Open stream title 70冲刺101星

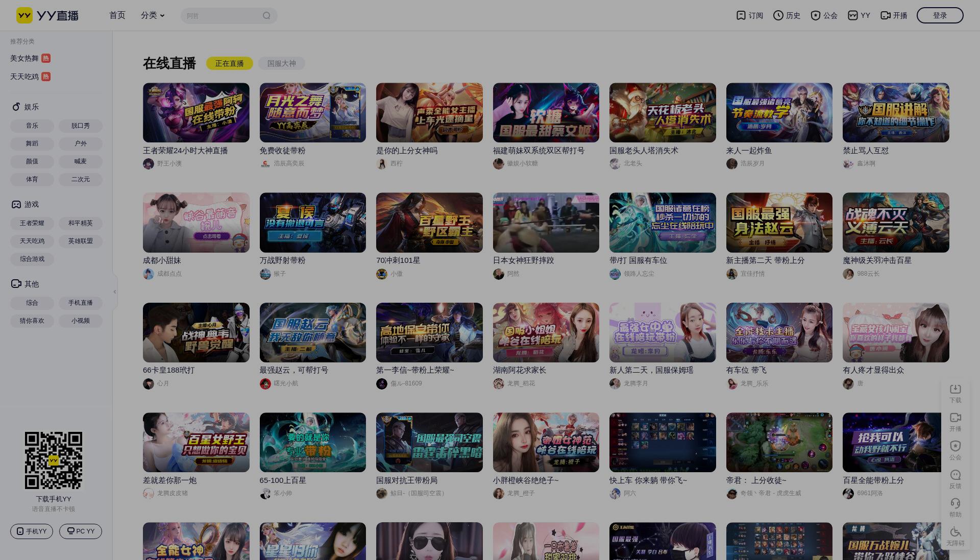pos(398,260)
